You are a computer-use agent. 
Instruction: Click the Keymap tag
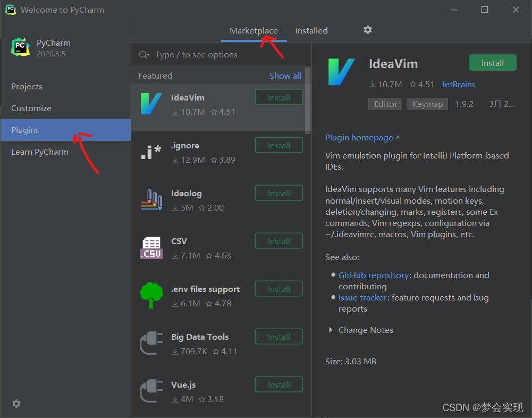(427, 104)
